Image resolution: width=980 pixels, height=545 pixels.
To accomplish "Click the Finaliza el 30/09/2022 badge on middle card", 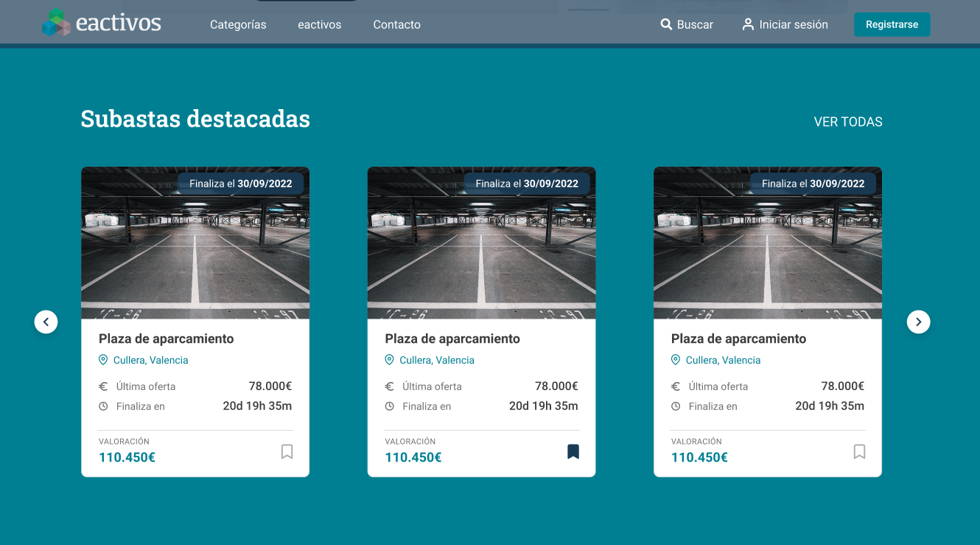I will 527,184.
